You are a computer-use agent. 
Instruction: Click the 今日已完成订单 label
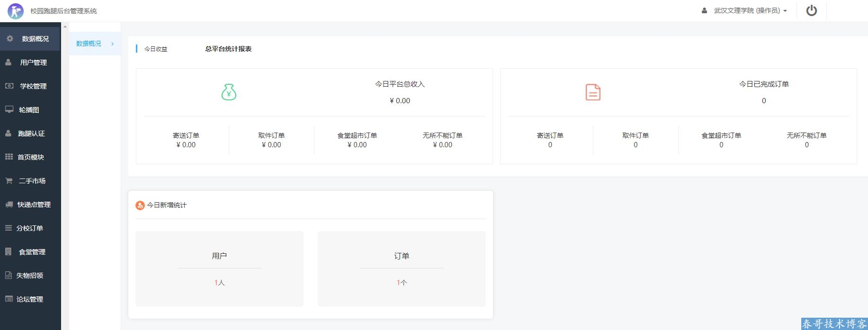click(x=764, y=84)
